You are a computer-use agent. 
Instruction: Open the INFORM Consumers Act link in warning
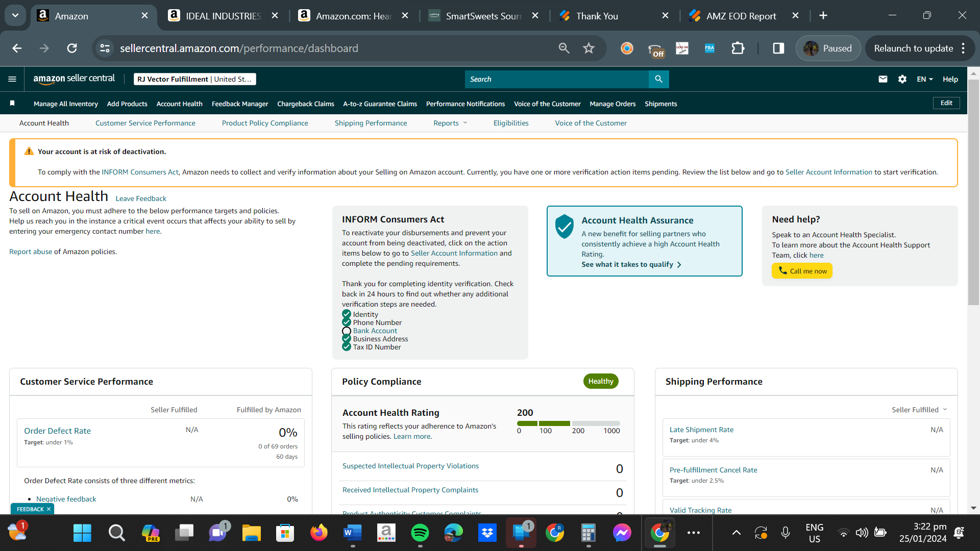tap(140, 172)
